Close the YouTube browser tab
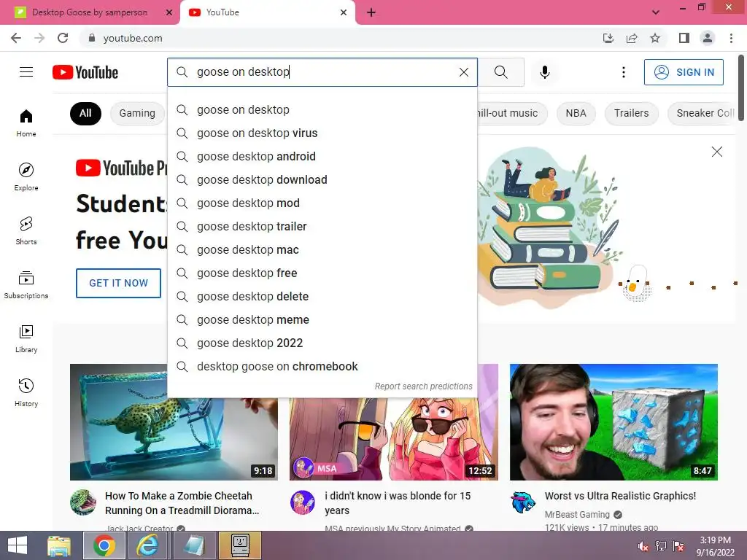 pyautogui.click(x=344, y=12)
